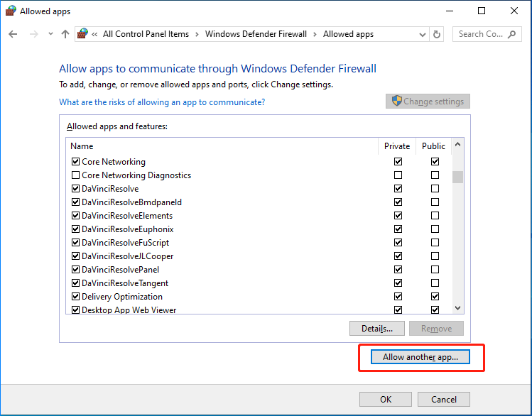Click the Private column header
Image resolution: width=532 pixels, height=416 pixels.
coord(396,146)
